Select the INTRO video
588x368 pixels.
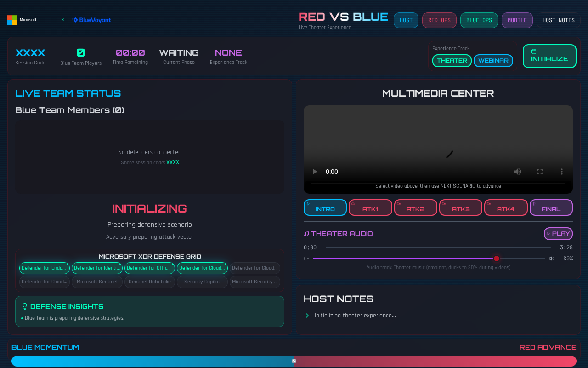pyautogui.click(x=325, y=207)
